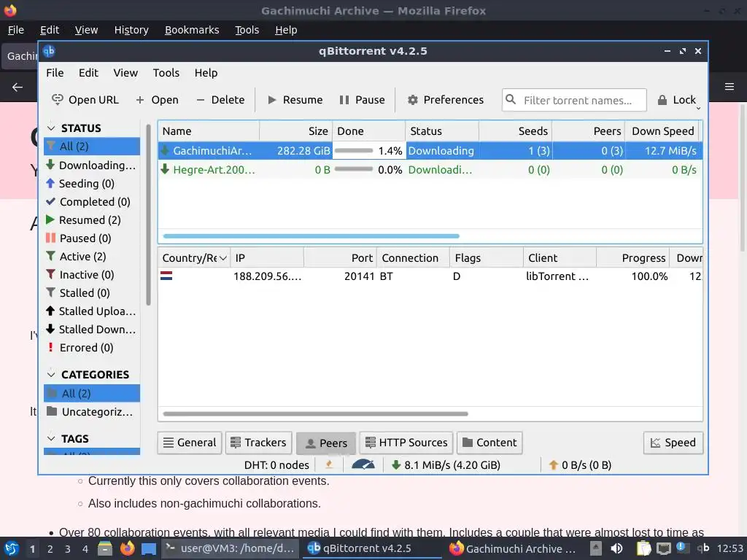Viewport: 747px width, 560px height.
Task: Toggle alternative speed limits speedometer icon
Action: coord(363,464)
